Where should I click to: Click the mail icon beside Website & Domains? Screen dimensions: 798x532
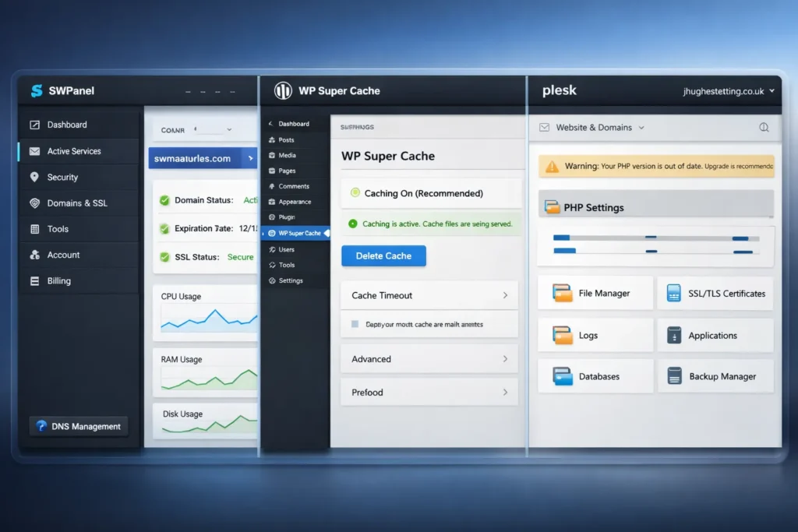(x=544, y=127)
